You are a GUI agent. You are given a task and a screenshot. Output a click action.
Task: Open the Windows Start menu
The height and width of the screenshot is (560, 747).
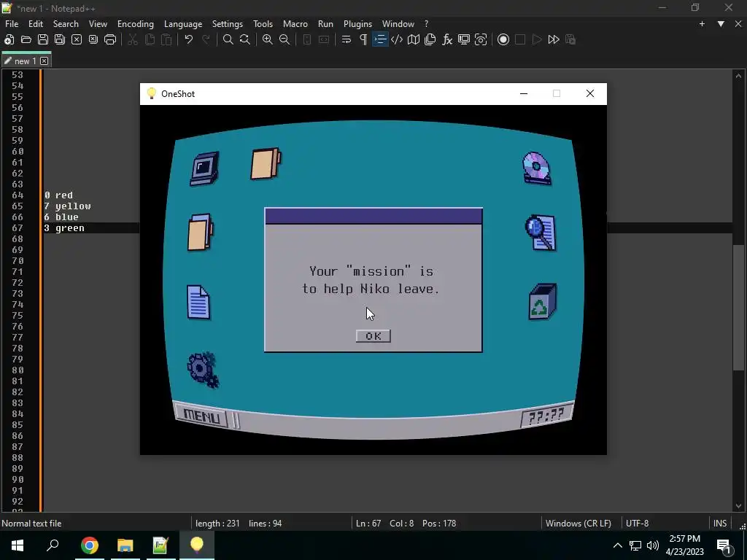(18, 545)
